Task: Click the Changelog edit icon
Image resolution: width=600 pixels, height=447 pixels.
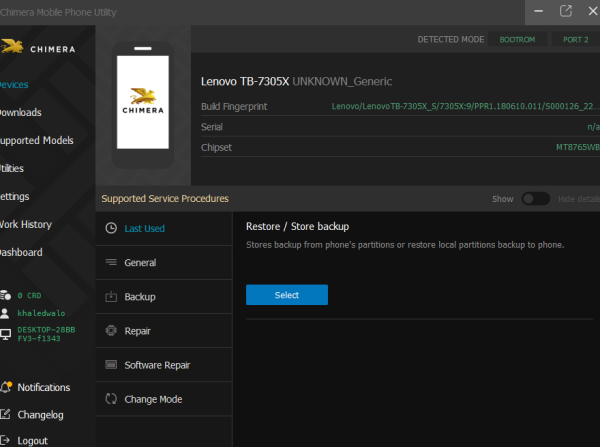Action: tap(5, 414)
